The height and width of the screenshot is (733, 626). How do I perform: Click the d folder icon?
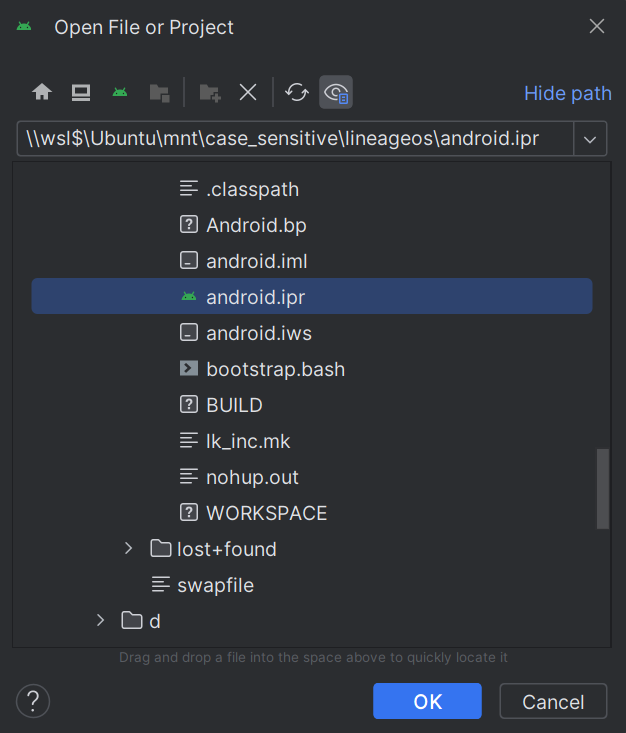coord(132,620)
